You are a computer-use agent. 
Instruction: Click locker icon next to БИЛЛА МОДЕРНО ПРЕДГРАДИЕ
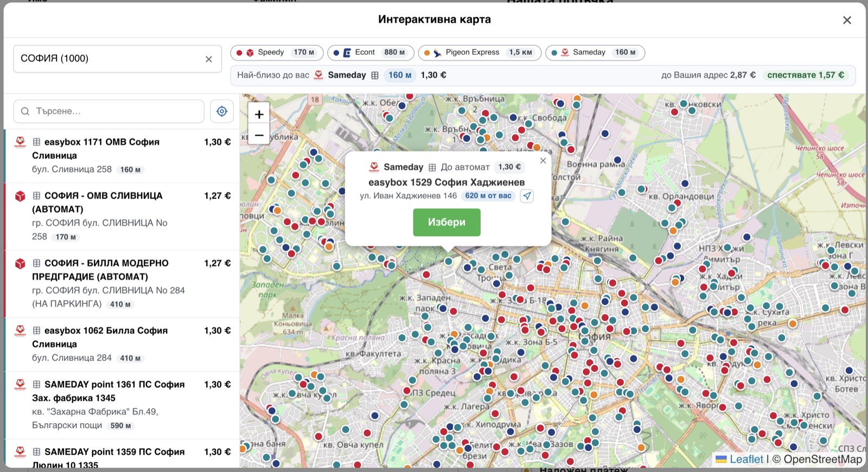click(36, 263)
